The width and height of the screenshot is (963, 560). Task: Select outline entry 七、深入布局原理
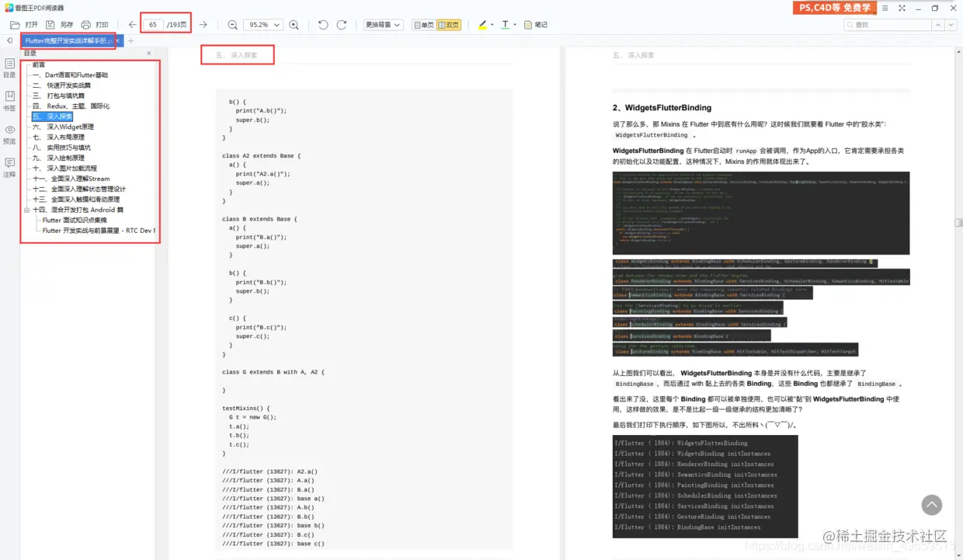click(58, 137)
